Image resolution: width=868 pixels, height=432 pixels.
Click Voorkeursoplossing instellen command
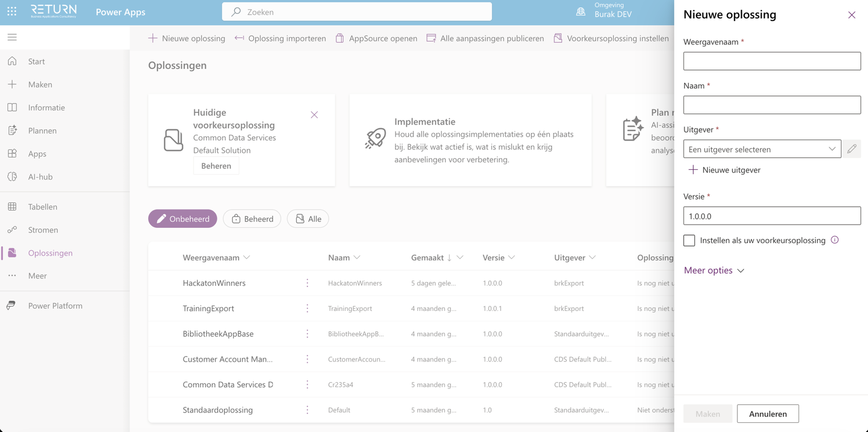pos(611,38)
